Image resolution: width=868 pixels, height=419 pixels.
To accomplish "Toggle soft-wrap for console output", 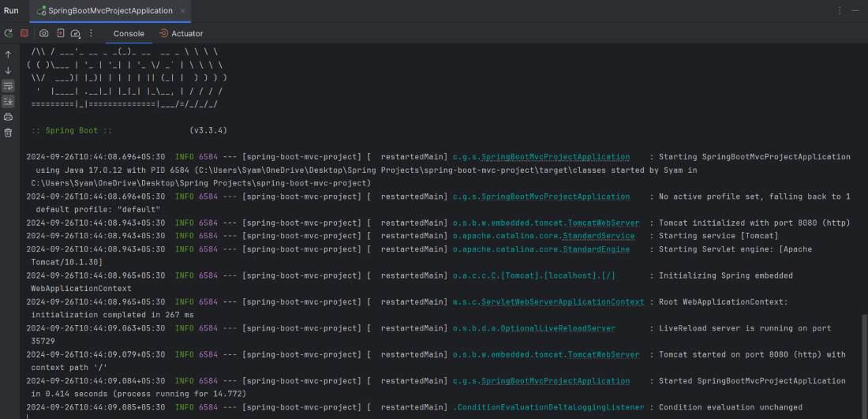I will (9, 86).
